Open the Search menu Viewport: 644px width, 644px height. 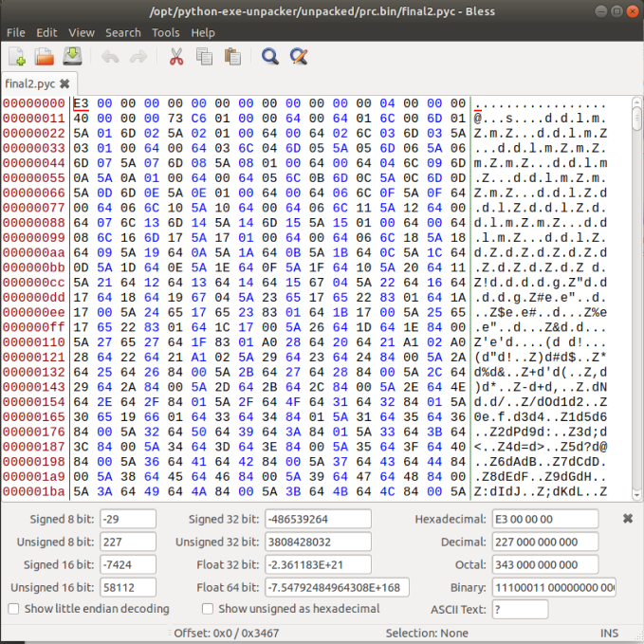[x=123, y=32]
